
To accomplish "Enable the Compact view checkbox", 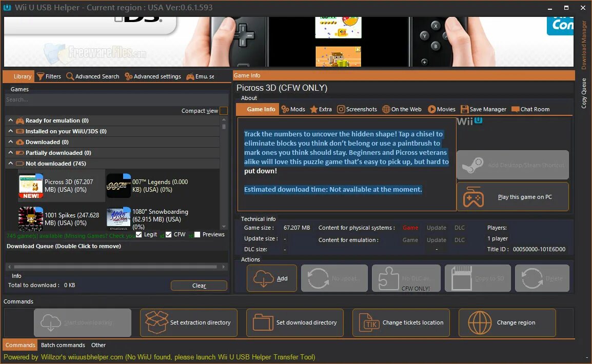I will [x=224, y=111].
